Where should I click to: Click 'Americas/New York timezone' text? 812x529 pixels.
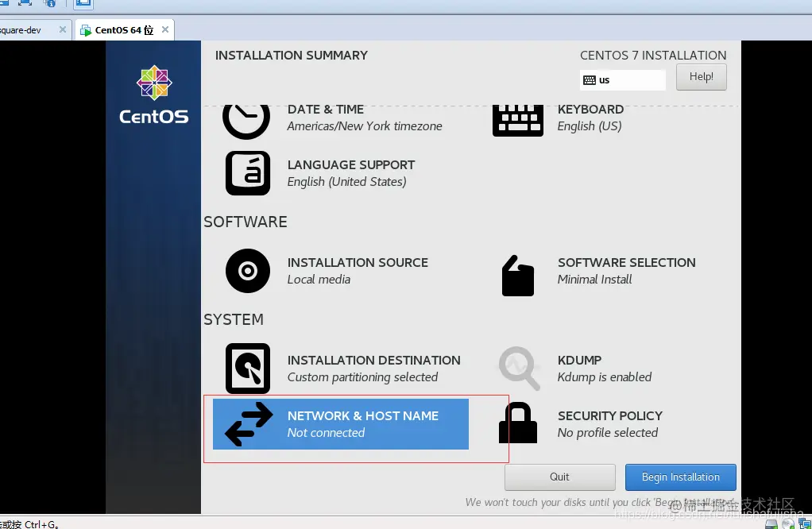pyautogui.click(x=365, y=126)
